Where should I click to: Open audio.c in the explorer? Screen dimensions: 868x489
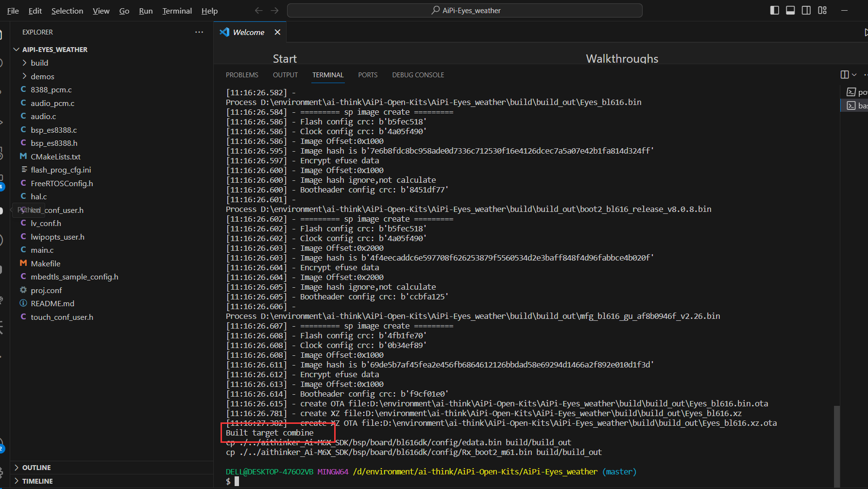coord(112,116)
